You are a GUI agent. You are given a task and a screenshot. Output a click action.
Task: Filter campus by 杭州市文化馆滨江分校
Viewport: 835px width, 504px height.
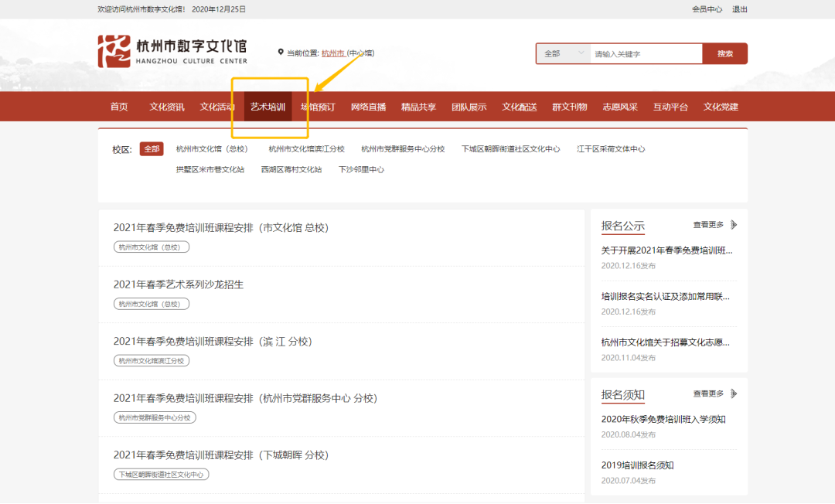(306, 149)
